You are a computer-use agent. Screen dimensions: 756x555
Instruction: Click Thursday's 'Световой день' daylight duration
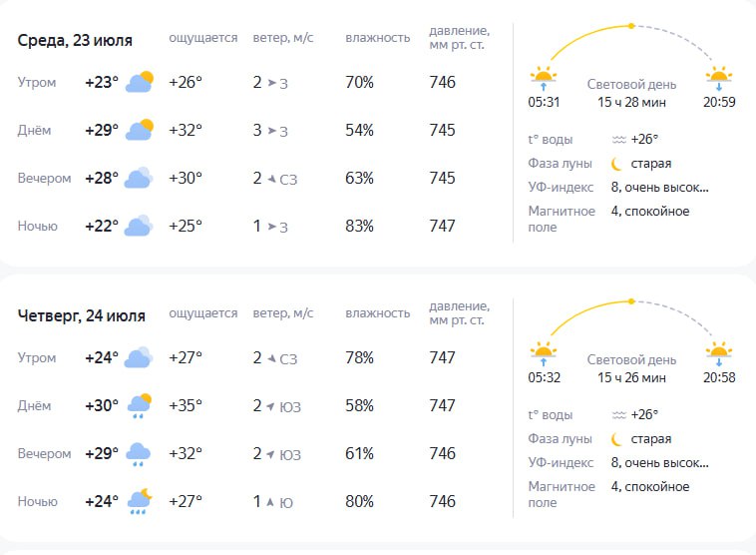631,368
